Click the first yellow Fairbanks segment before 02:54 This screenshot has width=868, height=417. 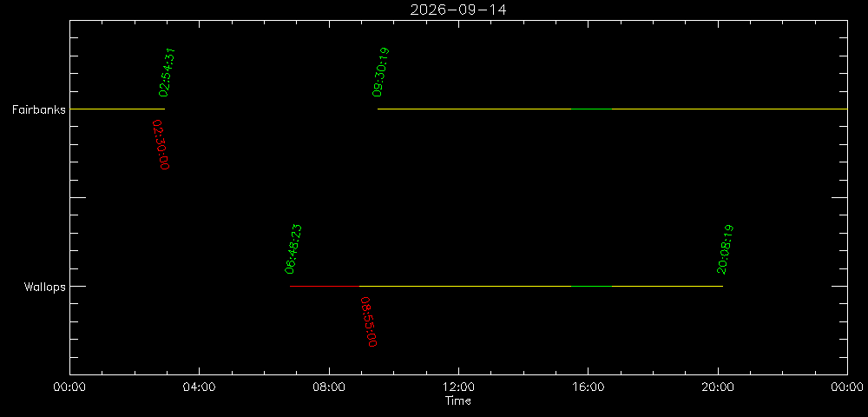click(x=117, y=109)
